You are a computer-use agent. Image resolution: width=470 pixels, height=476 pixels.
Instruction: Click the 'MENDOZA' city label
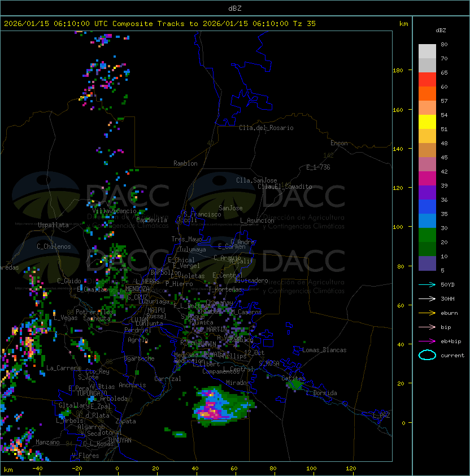pos(137,289)
